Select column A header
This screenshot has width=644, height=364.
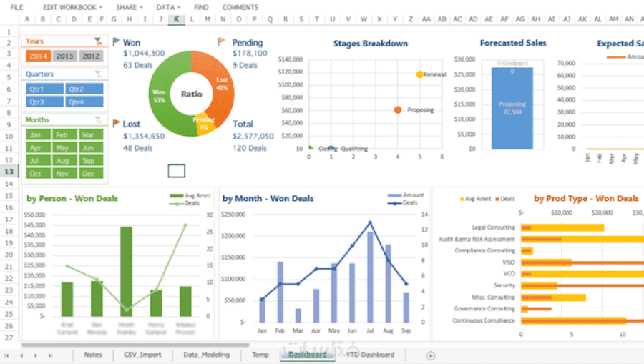coord(27,19)
